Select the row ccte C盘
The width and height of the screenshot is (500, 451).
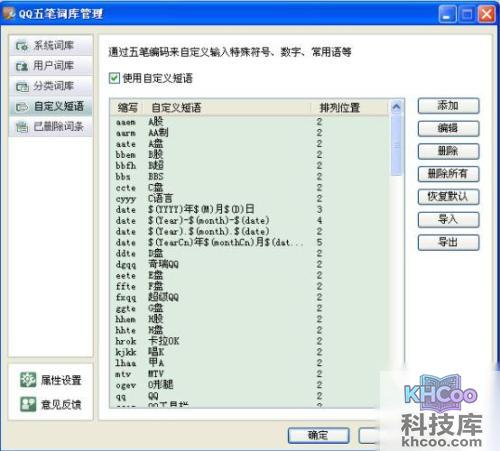point(250,188)
